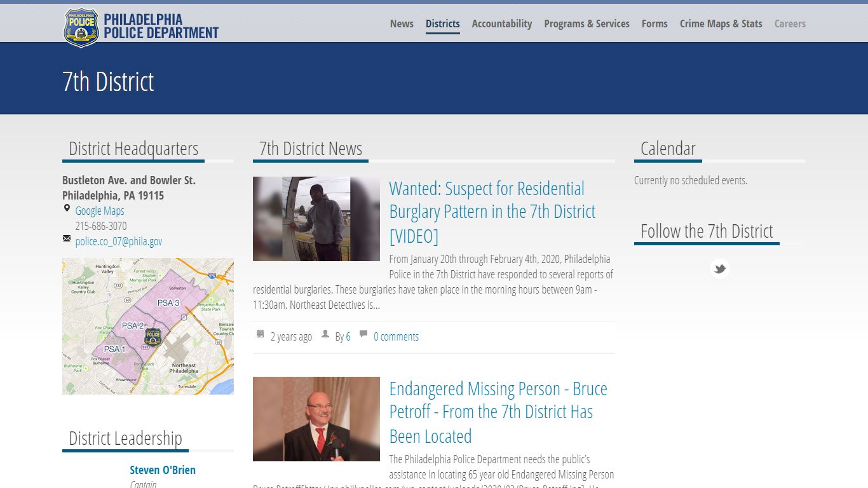Click the 'District Leadership' heading
The width and height of the screenshot is (868, 488).
coord(125,438)
